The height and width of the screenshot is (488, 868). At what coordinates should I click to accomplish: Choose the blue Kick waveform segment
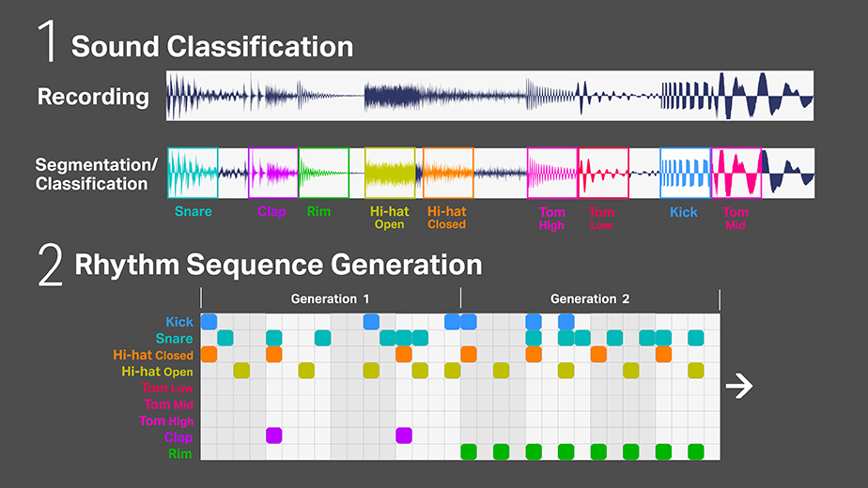(684, 173)
